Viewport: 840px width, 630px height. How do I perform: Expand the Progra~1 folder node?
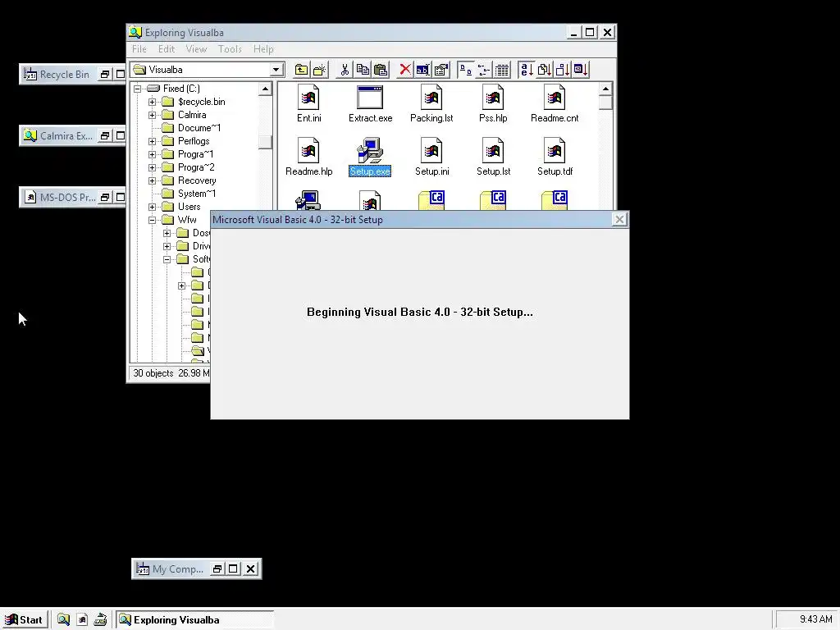click(152, 154)
